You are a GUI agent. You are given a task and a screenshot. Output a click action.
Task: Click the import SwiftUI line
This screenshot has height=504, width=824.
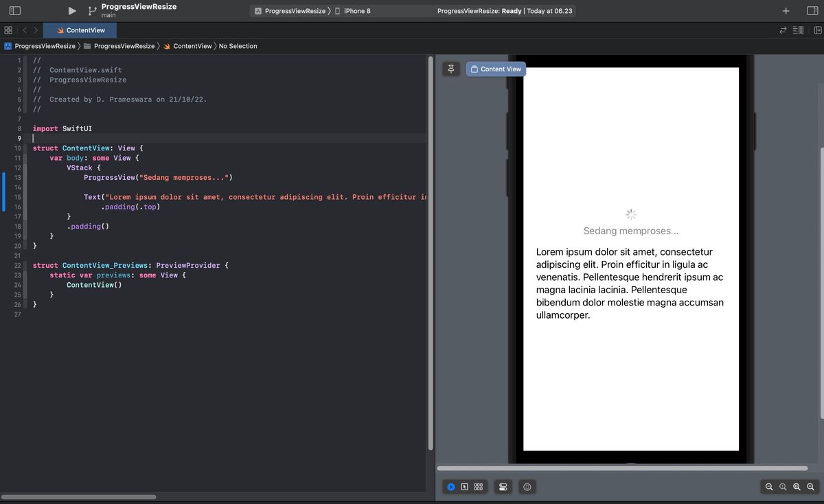point(62,128)
